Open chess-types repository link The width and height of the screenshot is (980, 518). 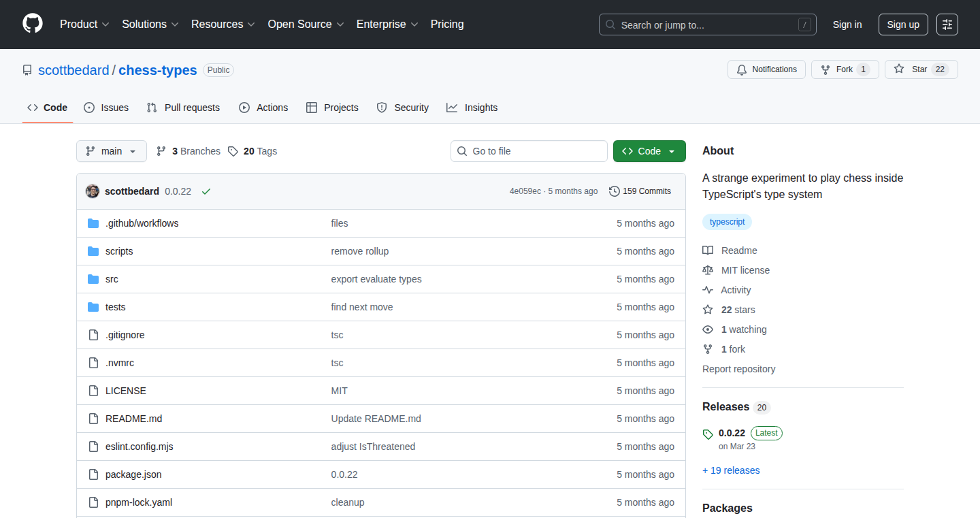(158, 70)
